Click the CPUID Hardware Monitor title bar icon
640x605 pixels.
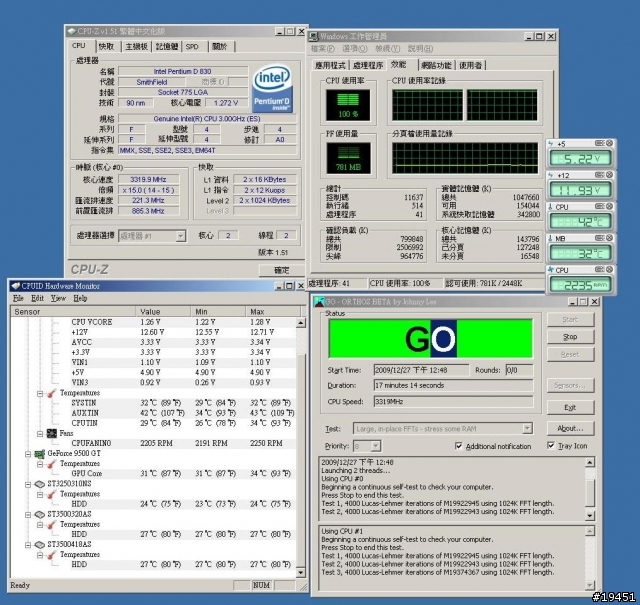[16, 286]
